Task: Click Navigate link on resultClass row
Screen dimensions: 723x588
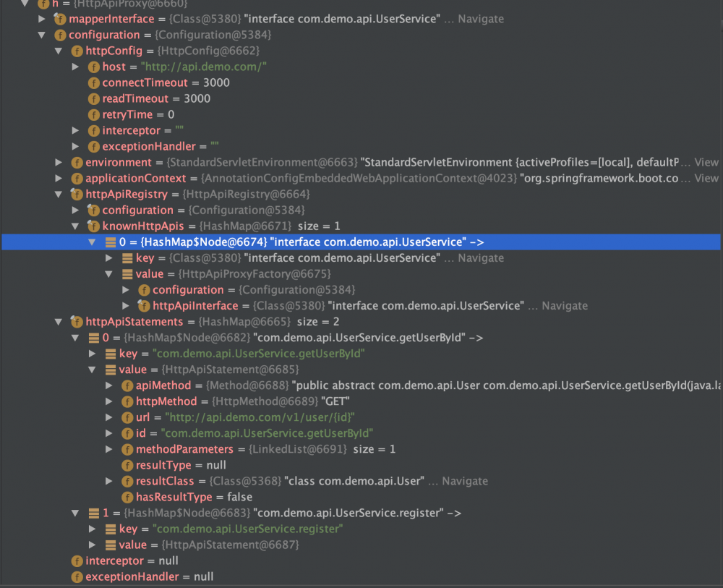Action: tap(465, 482)
